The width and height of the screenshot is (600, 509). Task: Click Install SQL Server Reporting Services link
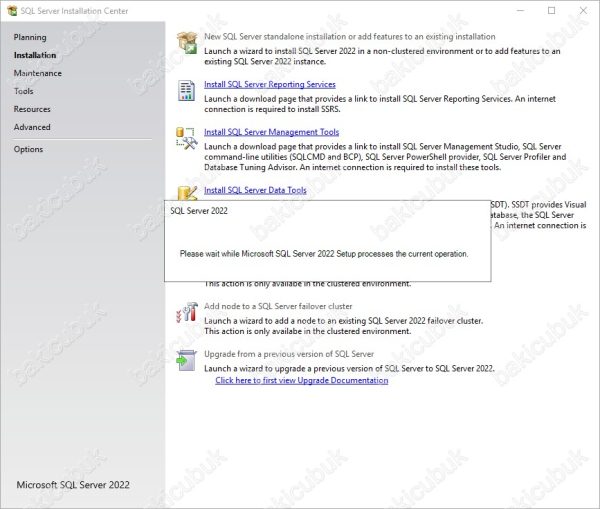point(269,84)
